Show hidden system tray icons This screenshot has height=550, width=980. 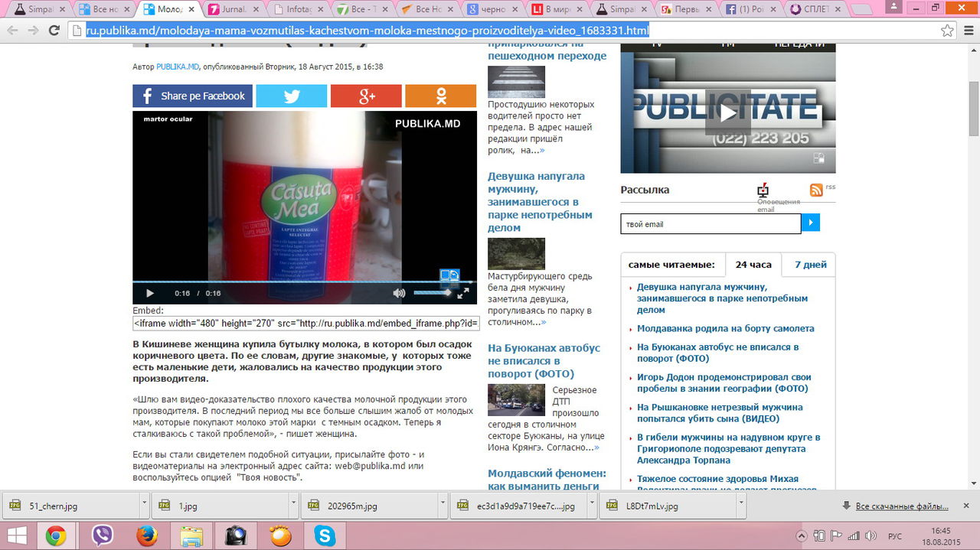[802, 535]
